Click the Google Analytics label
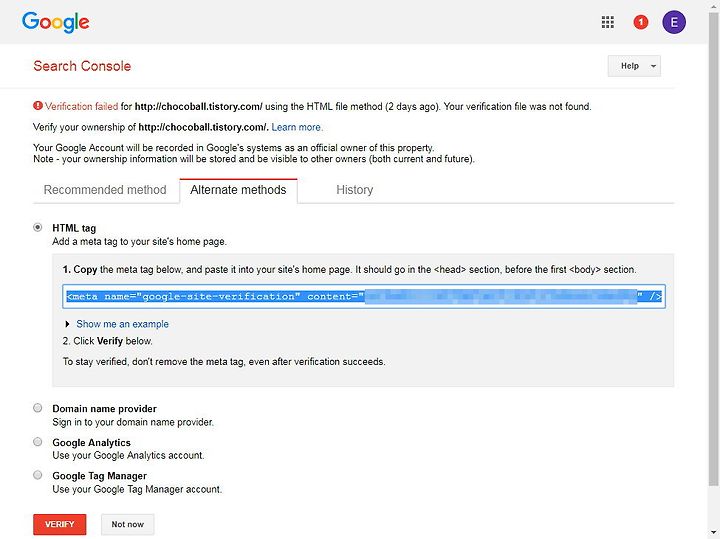 (x=91, y=443)
